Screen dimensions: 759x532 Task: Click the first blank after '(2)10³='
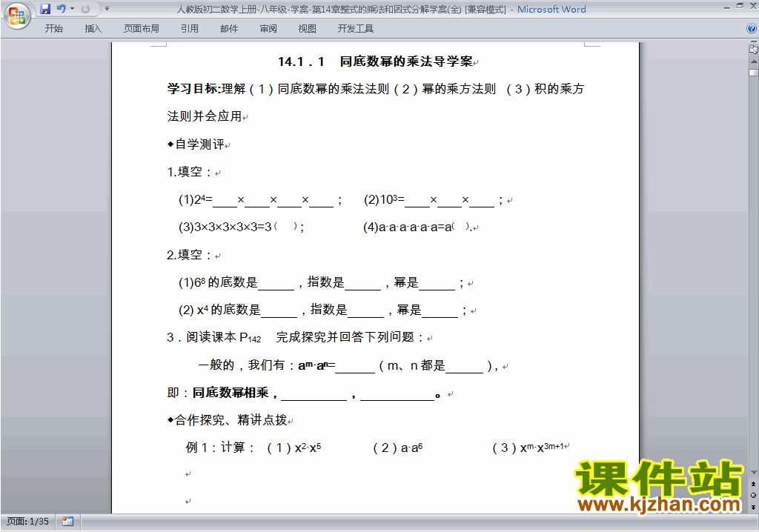point(417,202)
